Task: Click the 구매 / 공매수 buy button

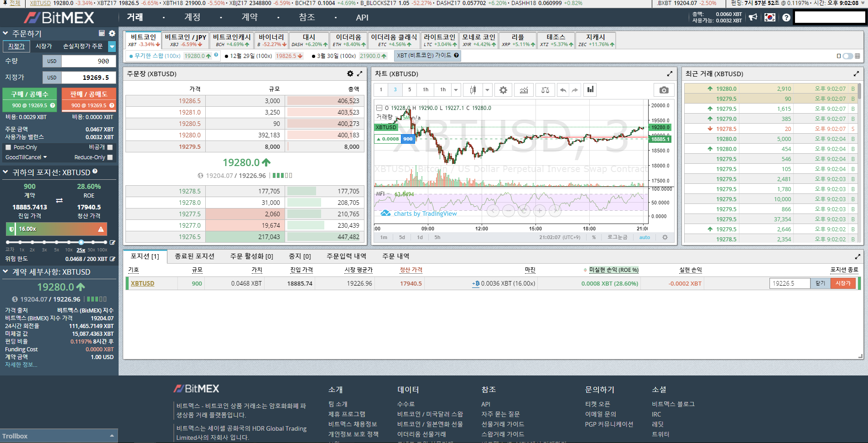Action: (30, 100)
